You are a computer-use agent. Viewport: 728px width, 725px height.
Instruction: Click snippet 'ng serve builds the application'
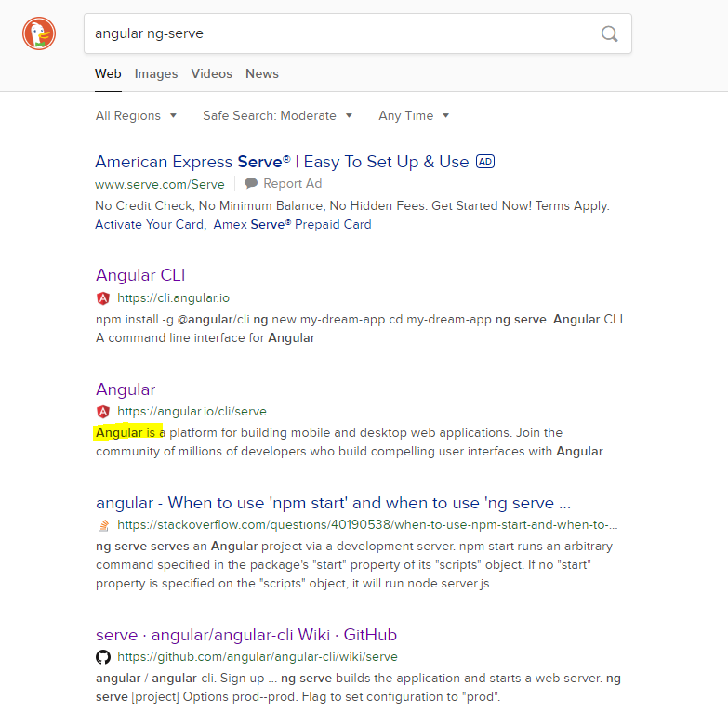[x=370, y=679]
